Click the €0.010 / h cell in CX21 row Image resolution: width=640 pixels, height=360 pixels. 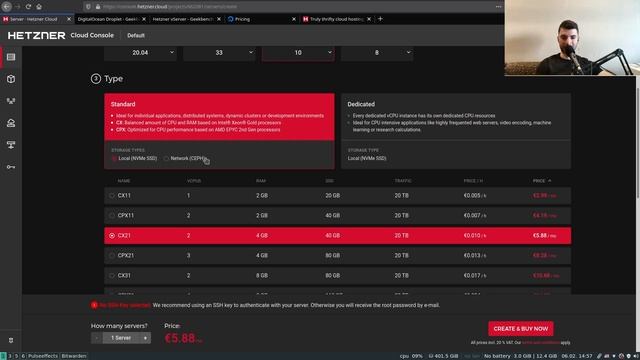475,236
